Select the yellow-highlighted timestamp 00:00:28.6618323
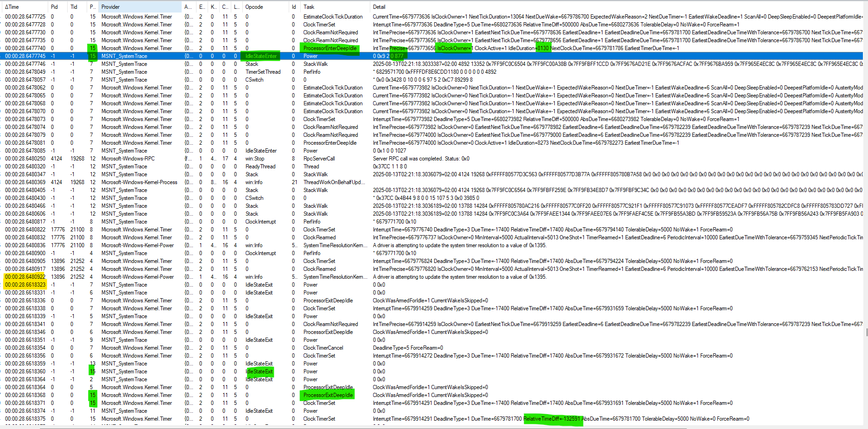868x429 pixels. pyautogui.click(x=25, y=285)
